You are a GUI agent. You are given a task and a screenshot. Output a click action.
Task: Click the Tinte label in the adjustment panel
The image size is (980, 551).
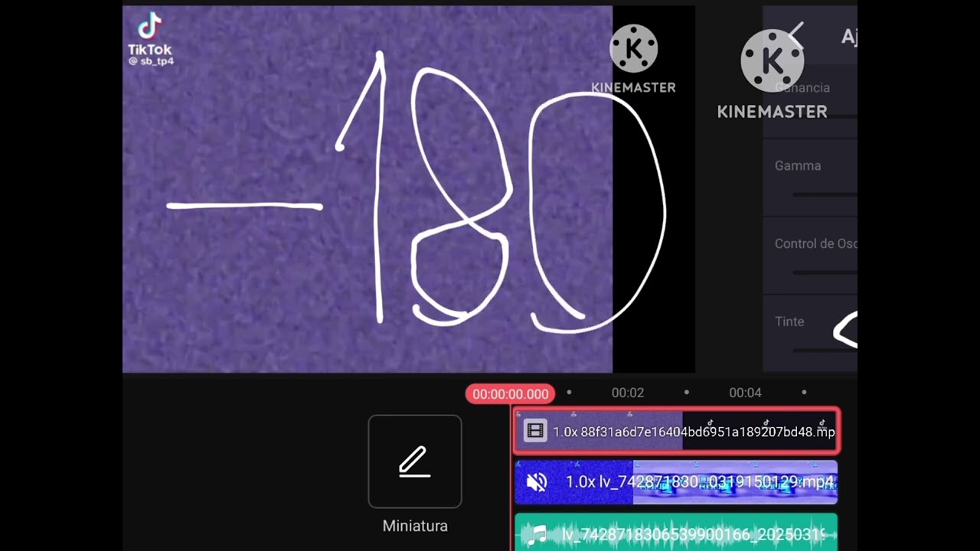[x=789, y=321]
